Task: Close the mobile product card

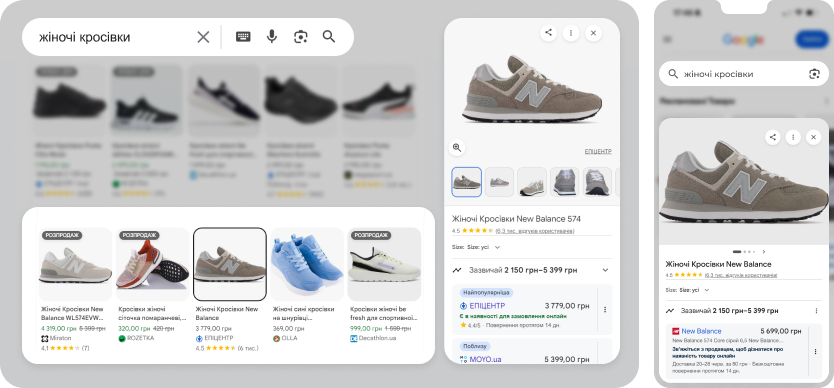Action: click(813, 137)
